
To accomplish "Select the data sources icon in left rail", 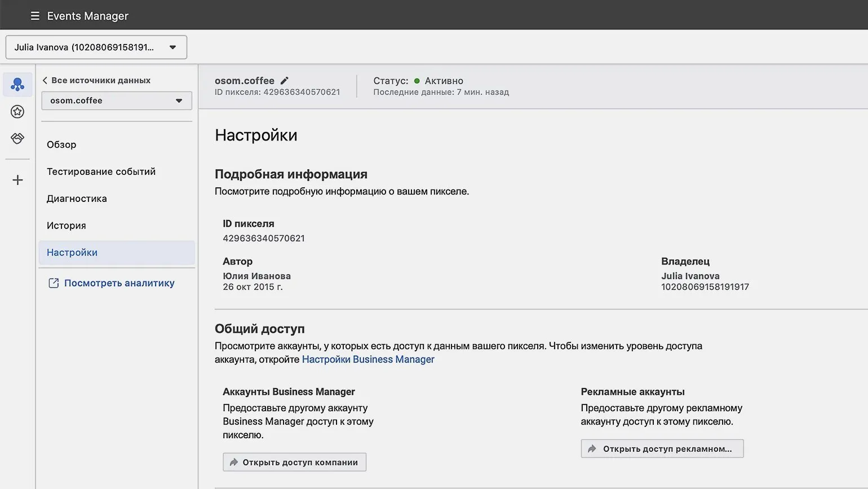I will click(17, 85).
